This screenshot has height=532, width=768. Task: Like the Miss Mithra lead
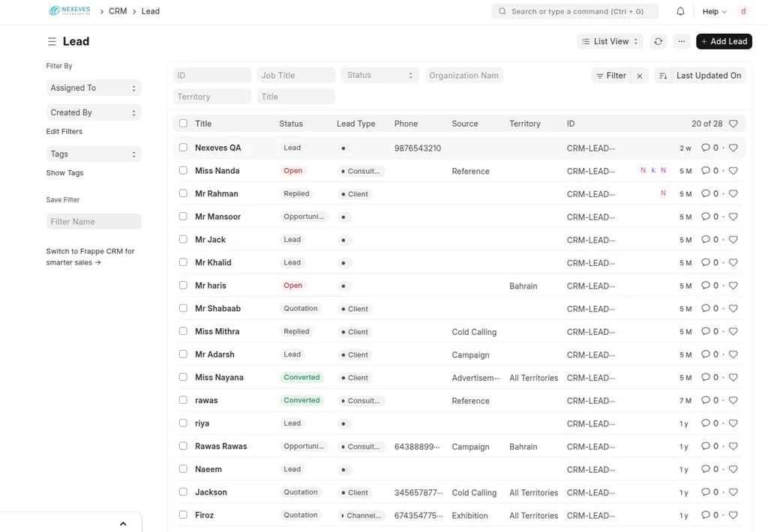coord(733,331)
